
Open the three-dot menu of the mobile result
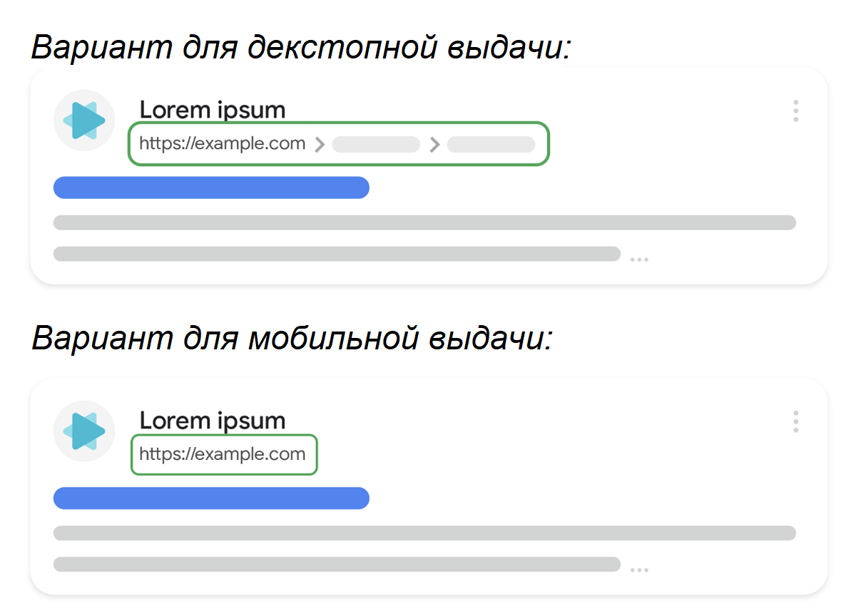click(x=795, y=422)
